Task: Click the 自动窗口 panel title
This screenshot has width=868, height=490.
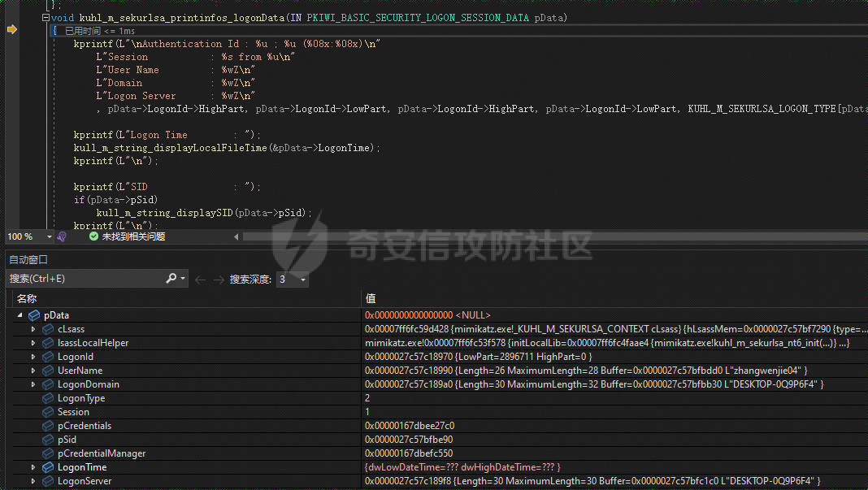Action: [x=28, y=260]
